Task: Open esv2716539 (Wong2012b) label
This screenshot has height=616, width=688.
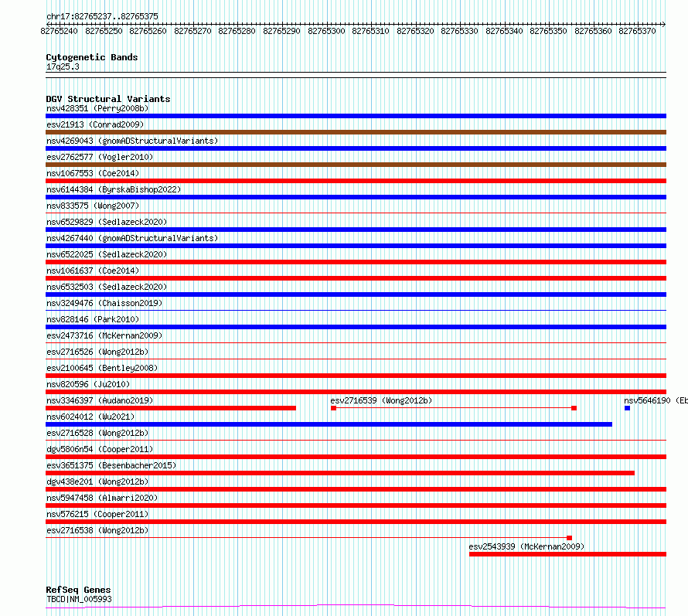Action: point(381,400)
